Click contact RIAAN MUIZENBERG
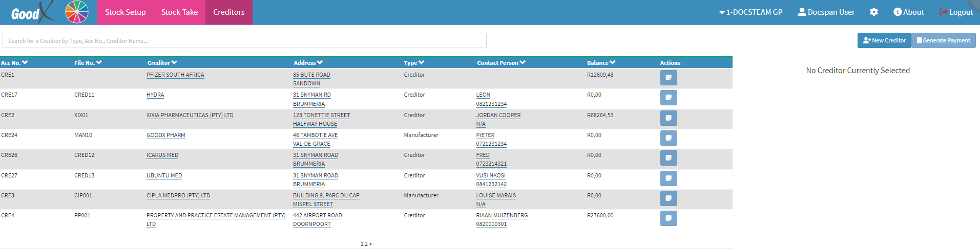Screen dimensions: 980x249 [x=502, y=216]
